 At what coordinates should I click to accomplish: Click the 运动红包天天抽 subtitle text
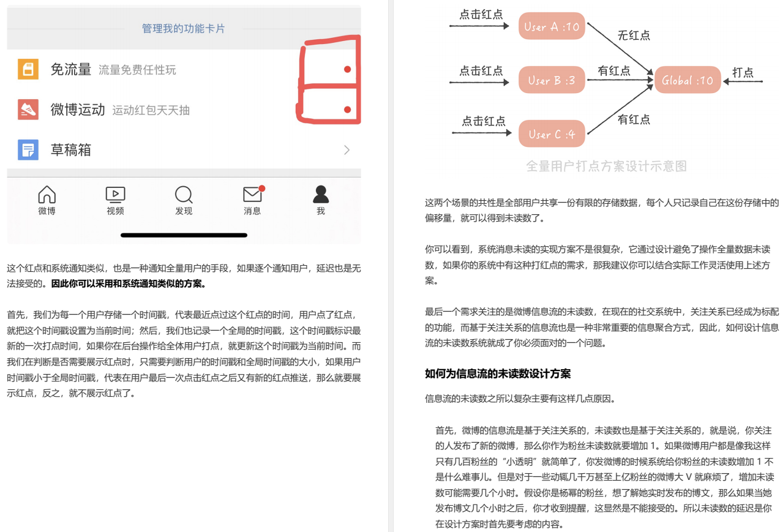[151, 111]
